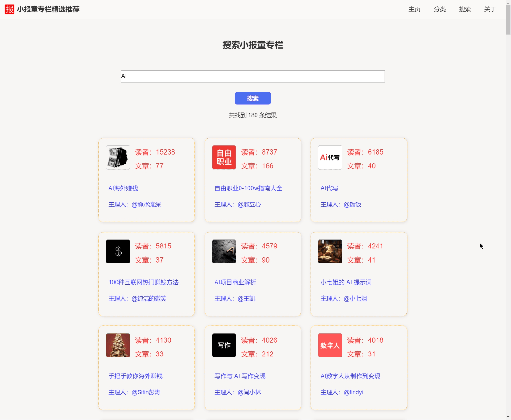Click the money stack image on AI海外赚钱 card
Image resolution: width=511 pixels, height=420 pixels.
118,157
